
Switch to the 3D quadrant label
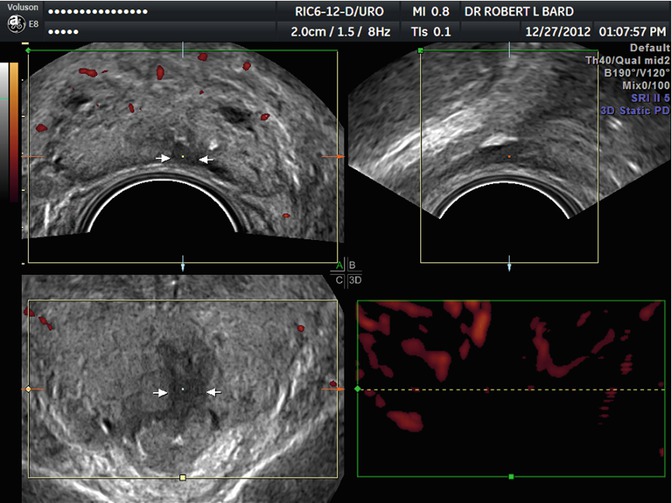click(x=355, y=278)
